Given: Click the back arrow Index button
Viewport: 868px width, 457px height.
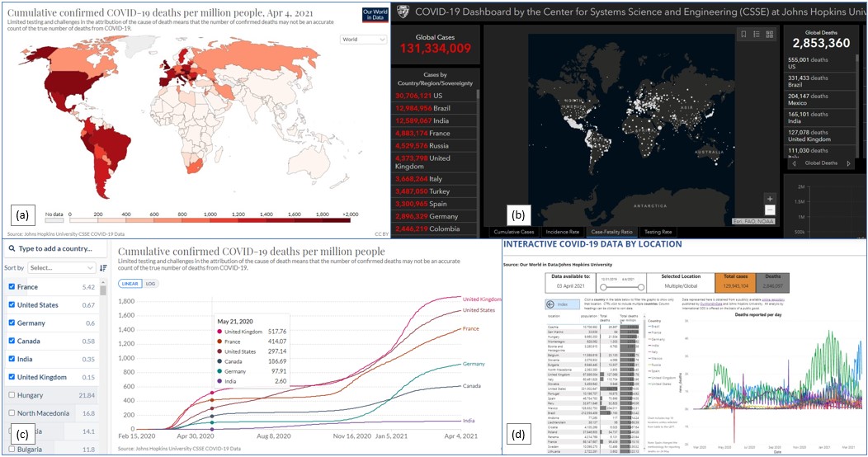Looking at the screenshot, I should (562, 304).
